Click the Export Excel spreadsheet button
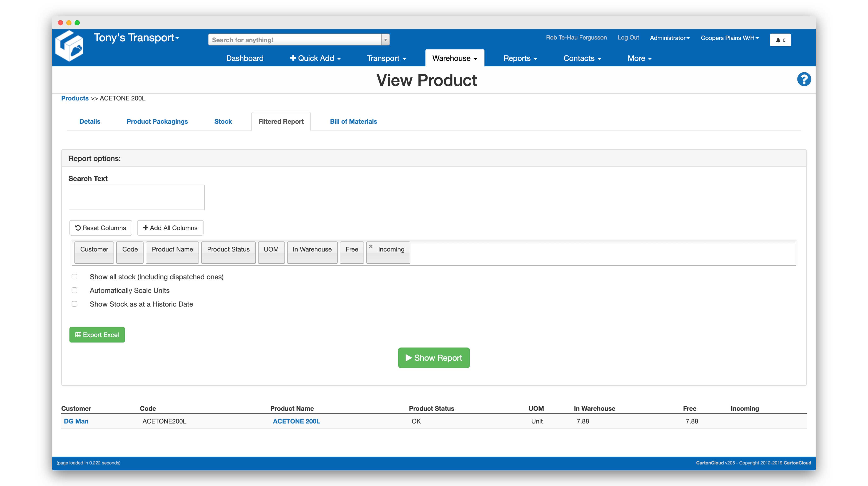 [97, 335]
